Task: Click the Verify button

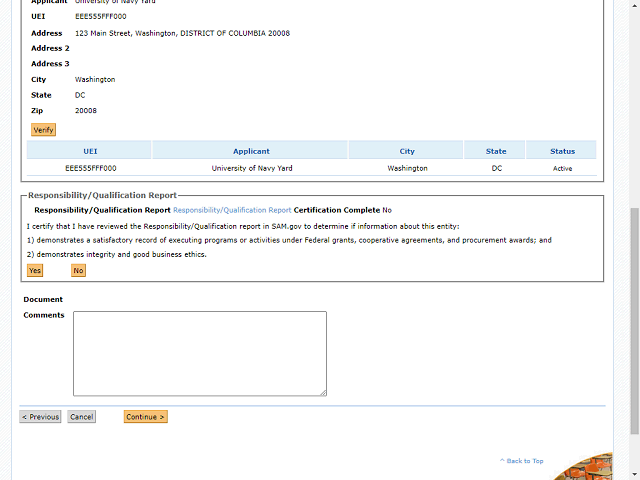Action: coord(43,130)
